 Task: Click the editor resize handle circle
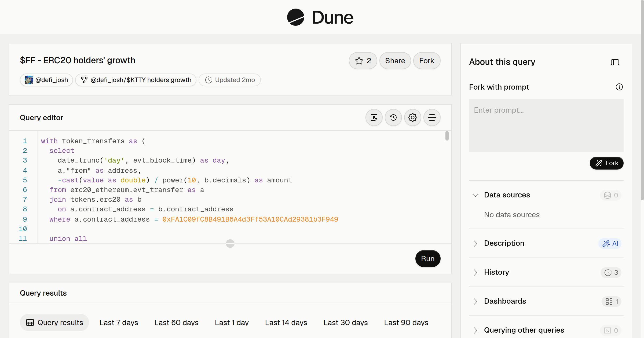pyautogui.click(x=230, y=244)
